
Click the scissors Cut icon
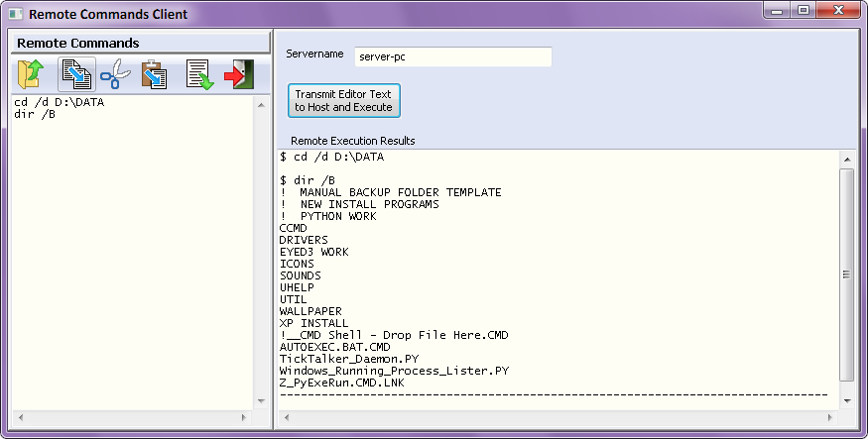[x=115, y=74]
